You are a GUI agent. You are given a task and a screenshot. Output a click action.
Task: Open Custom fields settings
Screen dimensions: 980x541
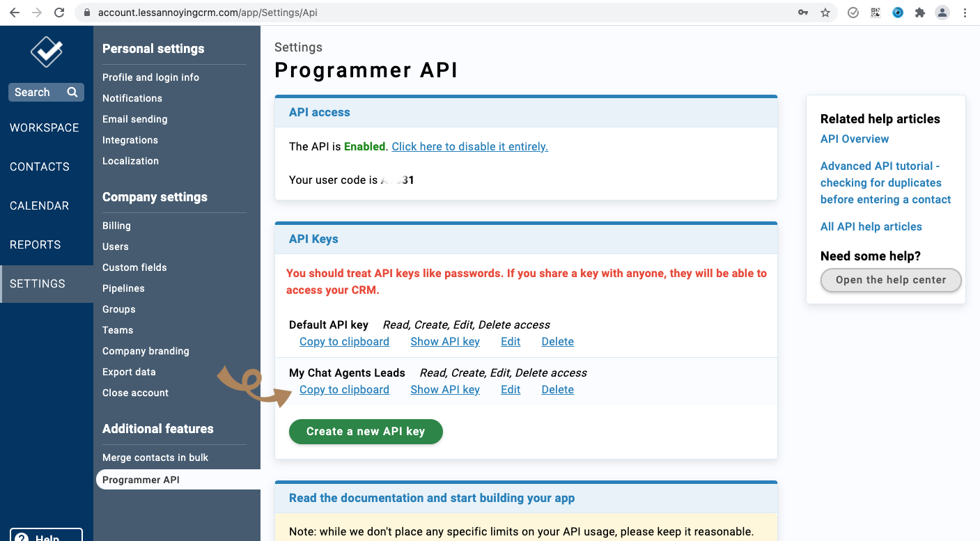click(134, 267)
